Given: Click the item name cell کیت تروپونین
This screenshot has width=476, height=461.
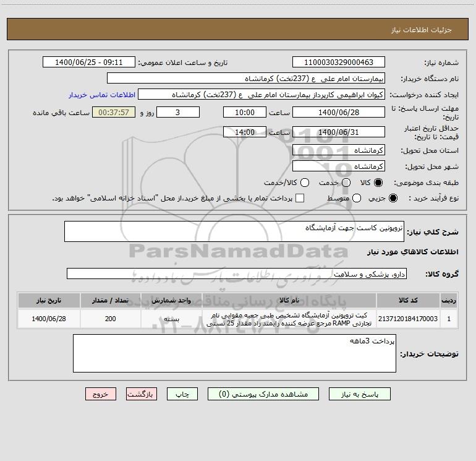Looking at the screenshot, I should pyautogui.click(x=289, y=319).
